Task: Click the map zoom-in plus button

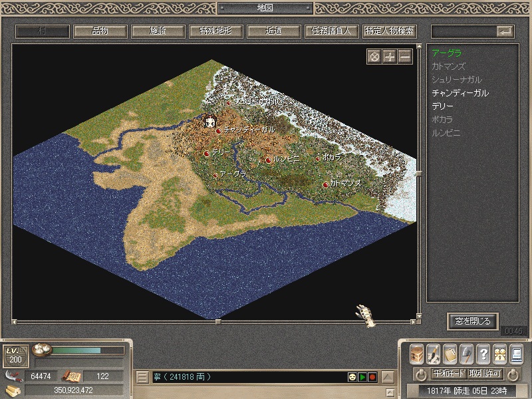Action: click(x=390, y=57)
